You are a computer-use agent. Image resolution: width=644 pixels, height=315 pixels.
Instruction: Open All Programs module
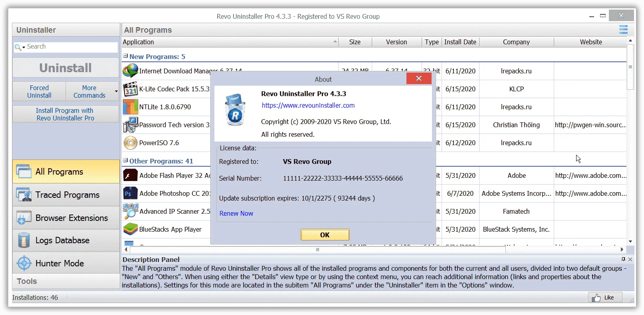coord(66,171)
